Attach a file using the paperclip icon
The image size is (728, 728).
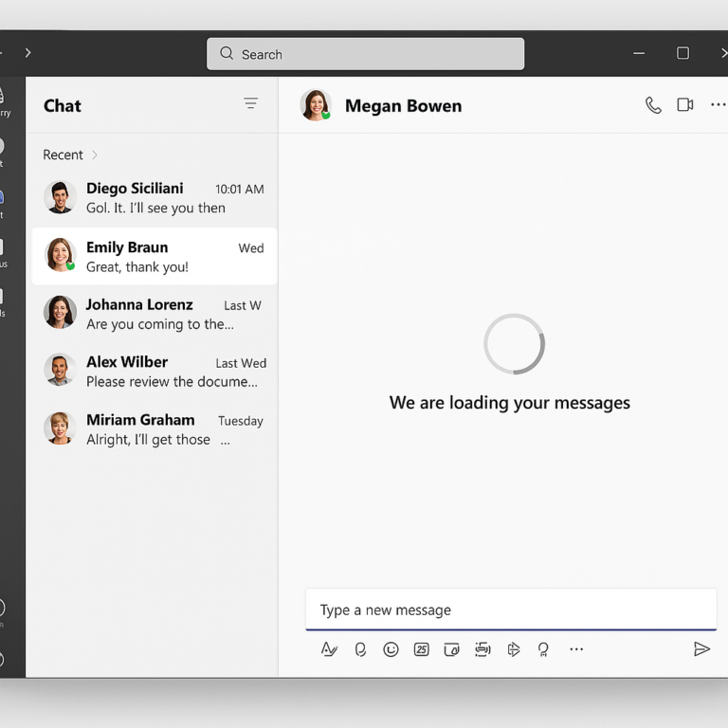point(360,649)
